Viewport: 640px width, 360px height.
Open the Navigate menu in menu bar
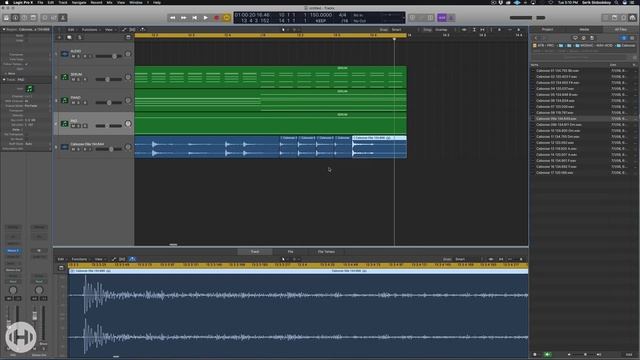click(79, 2)
